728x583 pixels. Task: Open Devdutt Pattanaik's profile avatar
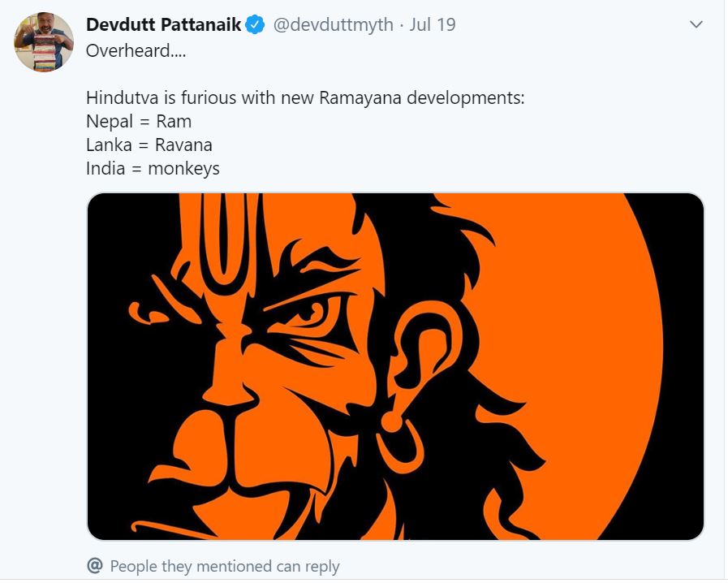44,41
